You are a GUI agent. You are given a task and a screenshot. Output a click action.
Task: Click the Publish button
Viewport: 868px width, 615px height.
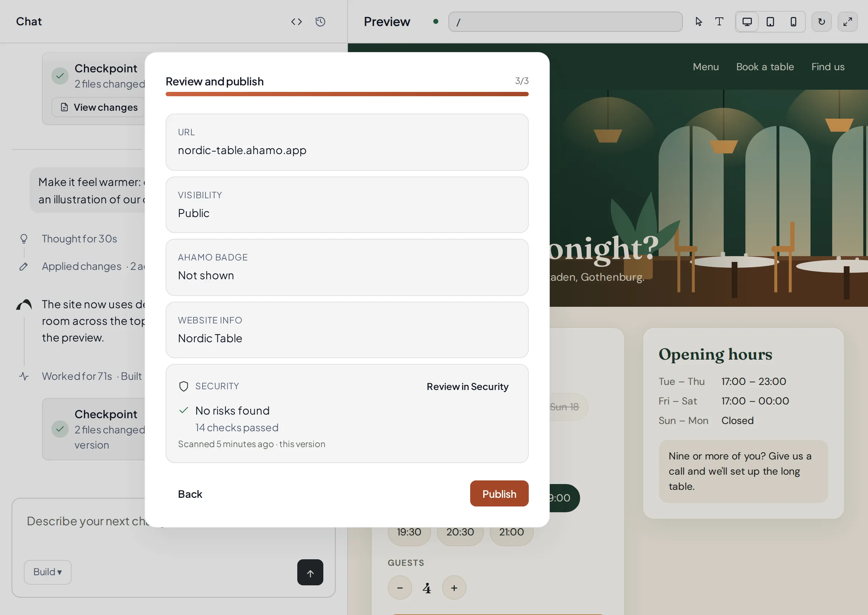tap(499, 493)
